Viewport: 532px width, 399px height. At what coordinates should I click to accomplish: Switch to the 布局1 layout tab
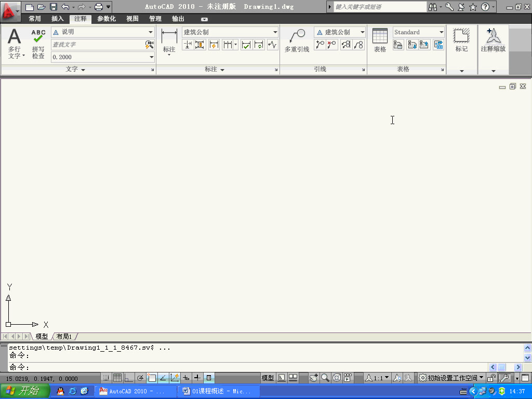pyautogui.click(x=64, y=336)
